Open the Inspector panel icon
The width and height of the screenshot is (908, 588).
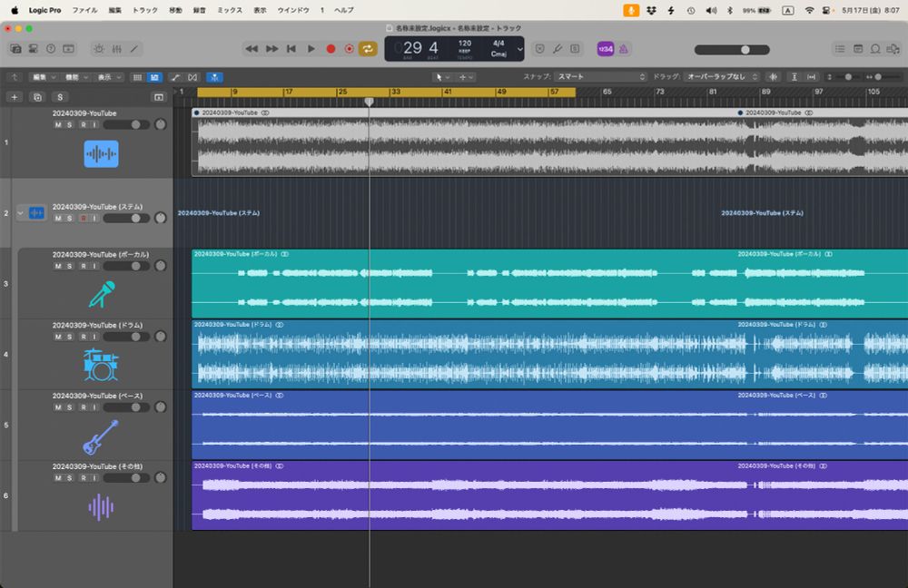tap(34, 49)
